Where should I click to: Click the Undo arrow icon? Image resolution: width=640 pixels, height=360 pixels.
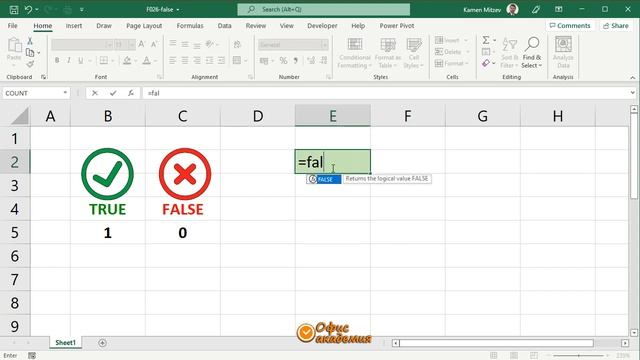coord(28,9)
